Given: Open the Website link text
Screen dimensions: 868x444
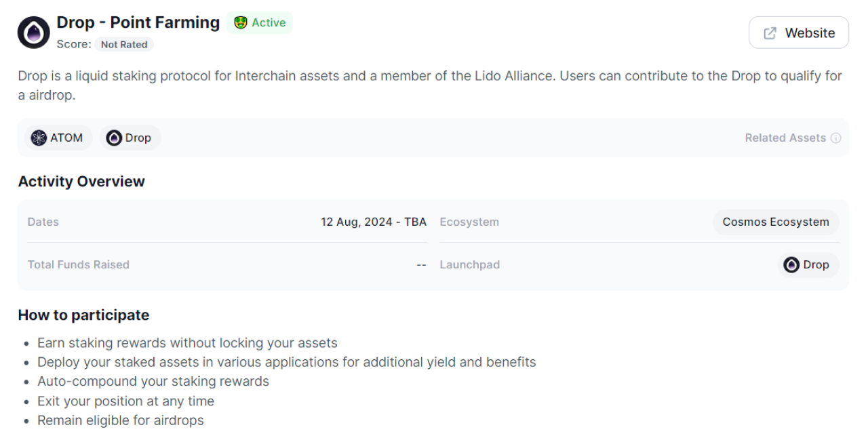Looking at the screenshot, I should [810, 33].
